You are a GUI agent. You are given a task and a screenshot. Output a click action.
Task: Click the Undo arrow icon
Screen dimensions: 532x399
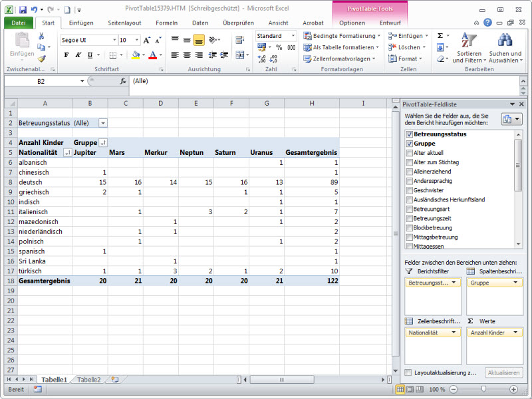tap(34, 10)
